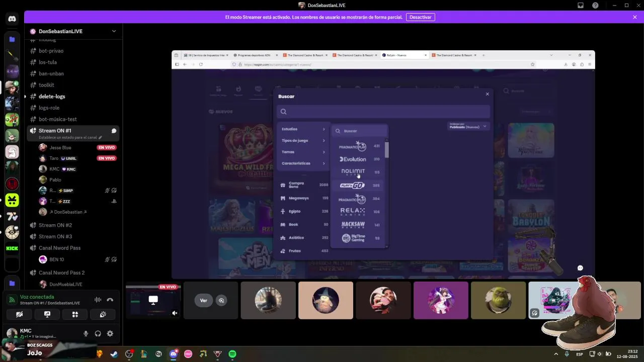Click the floating chat bubble on stream
This screenshot has height=362, width=644.
580,268
